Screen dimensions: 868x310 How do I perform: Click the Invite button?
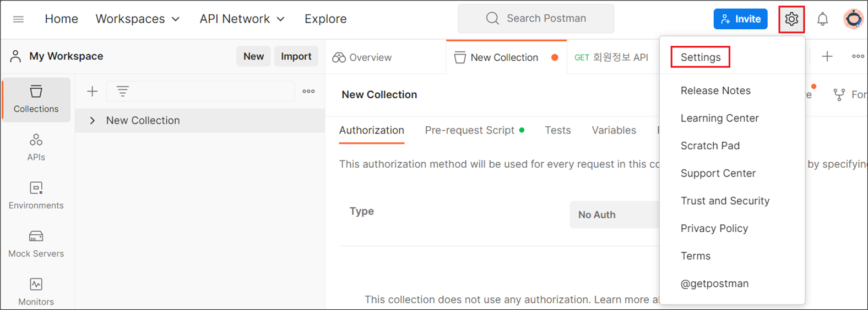pos(741,19)
